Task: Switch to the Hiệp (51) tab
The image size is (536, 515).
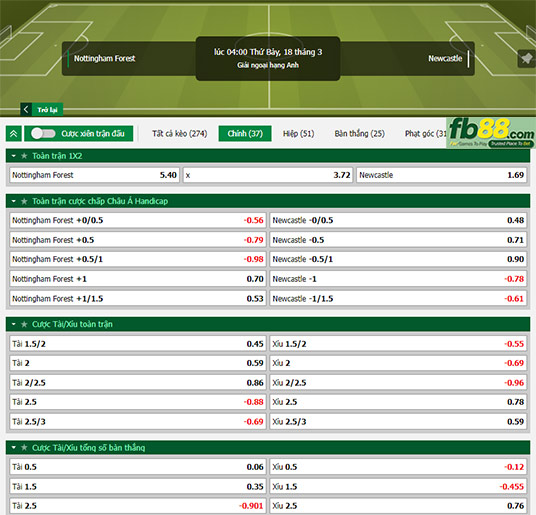Action: click(298, 134)
